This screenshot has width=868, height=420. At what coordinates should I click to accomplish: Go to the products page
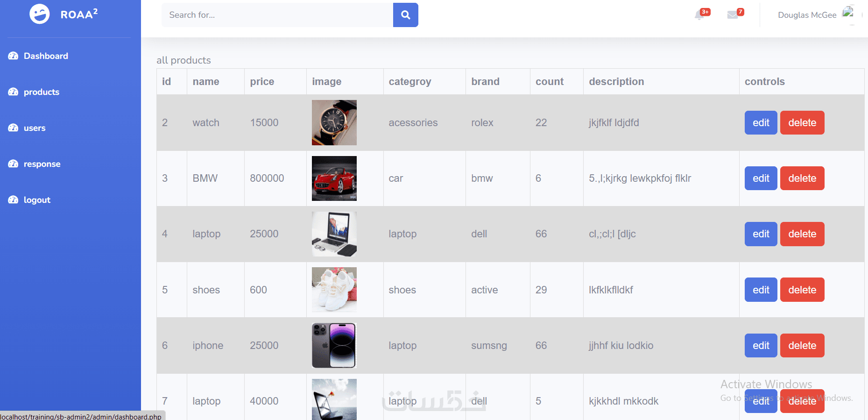pos(42,92)
